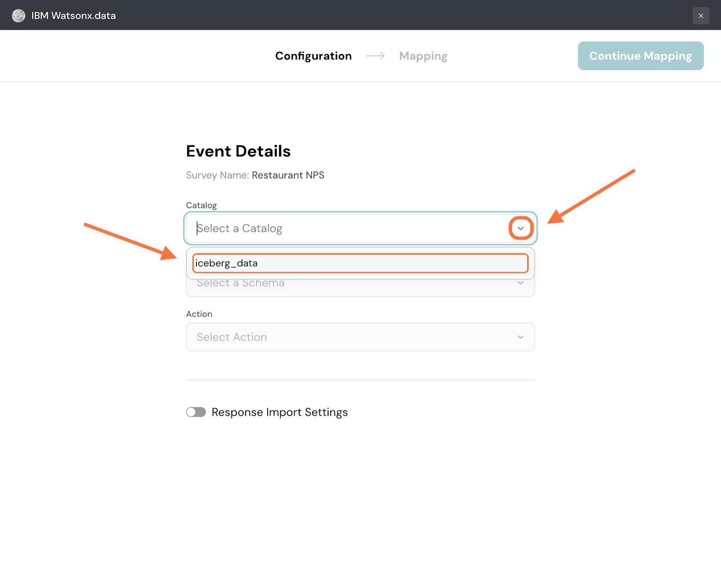Screen dimensions: 721x588
Task: Select the Restaurant NPS survey name text
Action: [288, 175]
